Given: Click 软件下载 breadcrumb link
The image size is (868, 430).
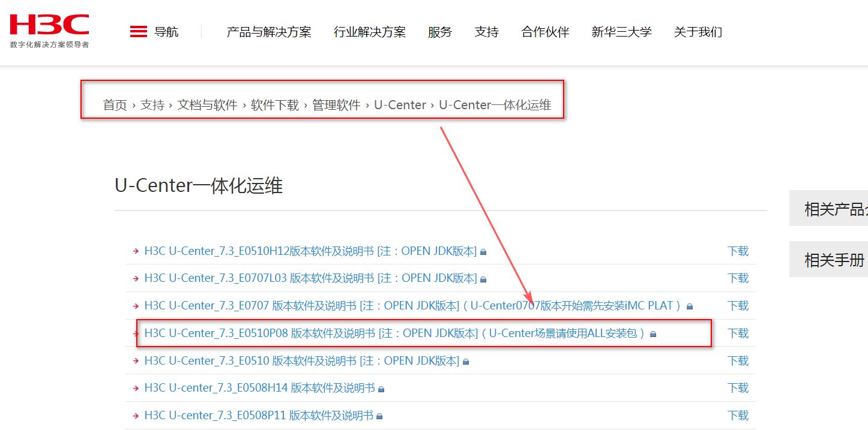Looking at the screenshot, I should pos(275,105).
